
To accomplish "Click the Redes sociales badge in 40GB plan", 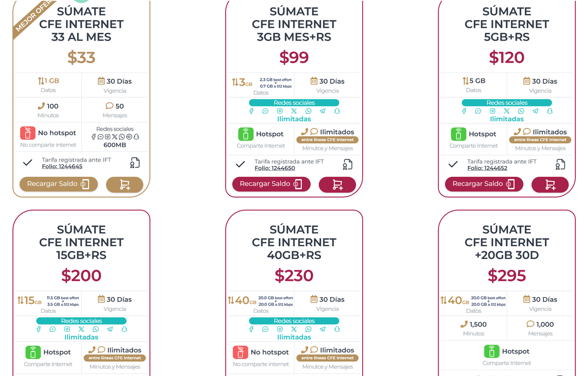I will coord(294,321).
